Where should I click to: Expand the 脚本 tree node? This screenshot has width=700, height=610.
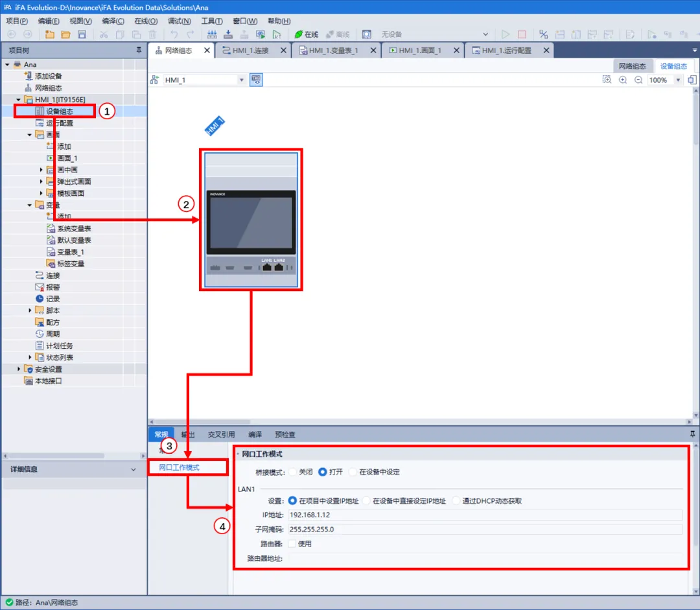pos(30,311)
